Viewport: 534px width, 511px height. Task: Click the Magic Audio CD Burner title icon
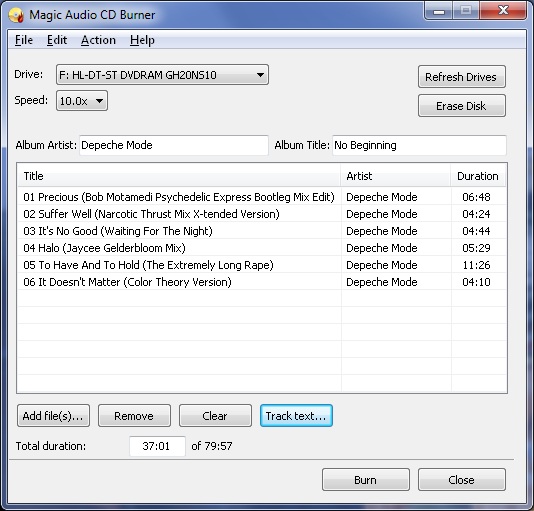pyautogui.click(x=16, y=15)
